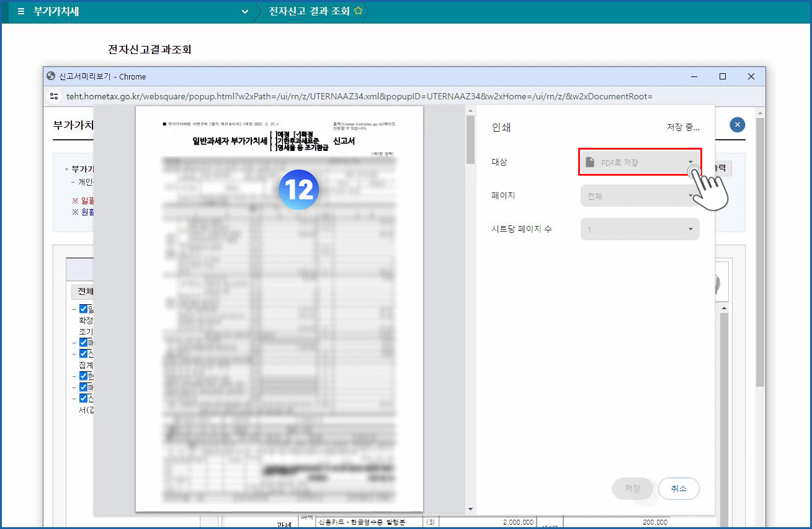Toggle the last checkbox above 서(갑 text
Viewport: 812px width, 529px height.
[x=84, y=399]
